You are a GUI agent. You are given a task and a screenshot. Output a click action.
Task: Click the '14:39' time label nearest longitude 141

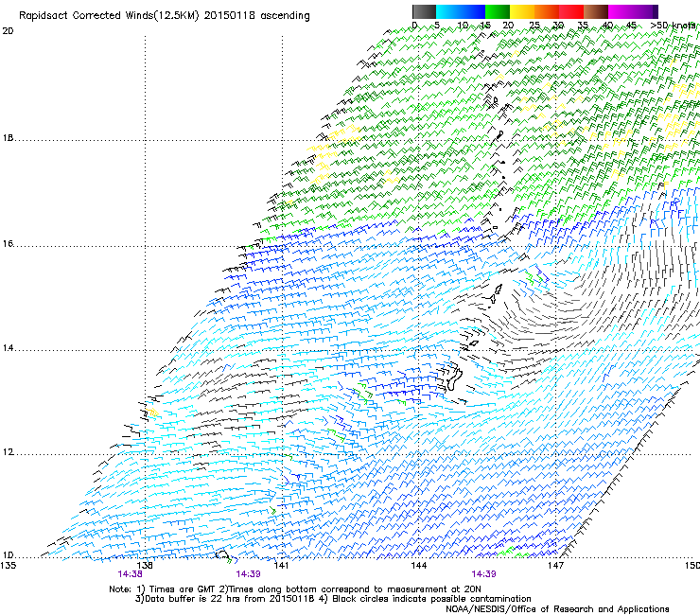coord(248,574)
